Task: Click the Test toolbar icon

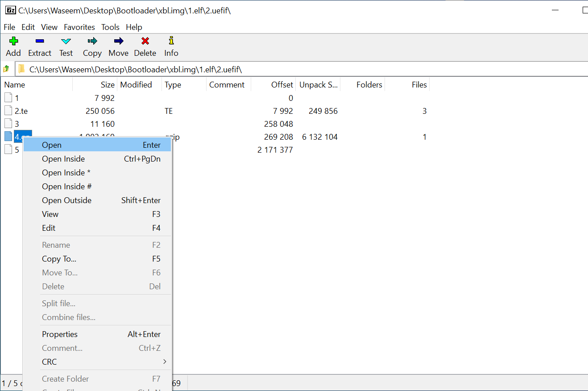Action: coord(66,41)
